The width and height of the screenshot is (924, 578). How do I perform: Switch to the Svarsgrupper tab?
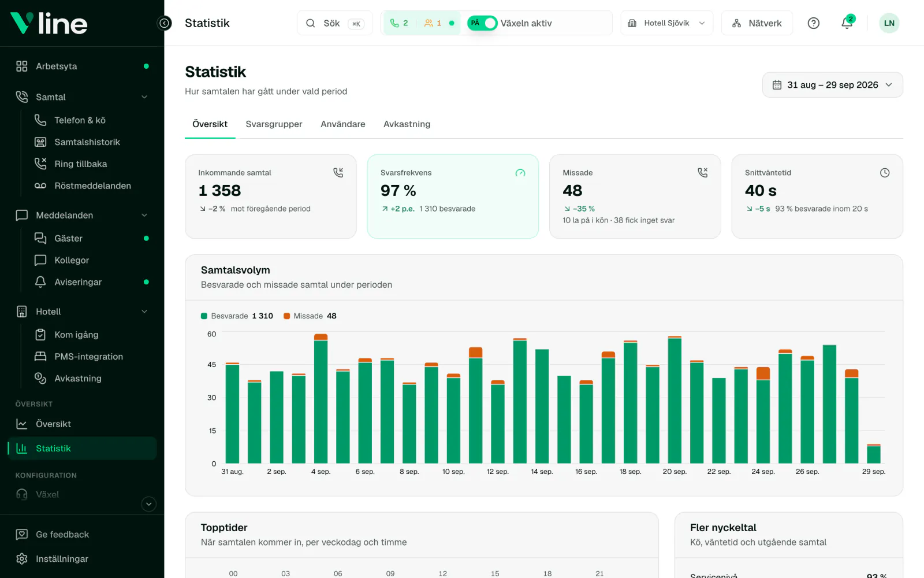click(274, 124)
